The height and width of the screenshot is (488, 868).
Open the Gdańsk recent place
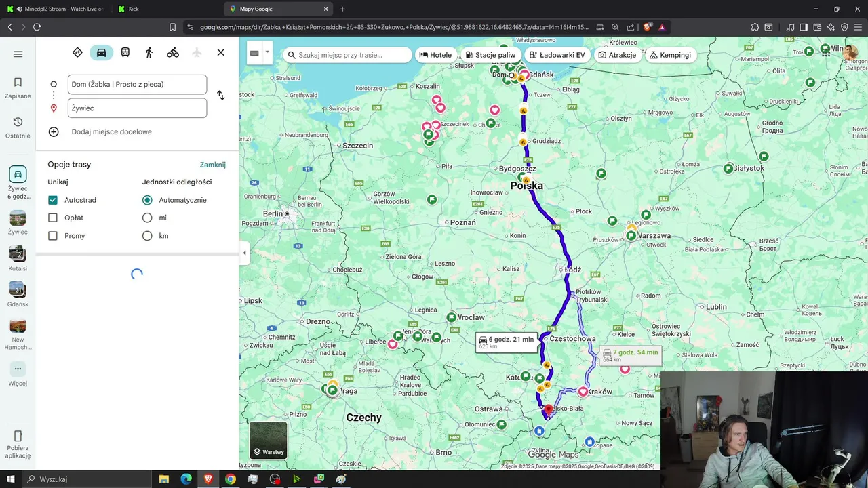click(x=18, y=295)
